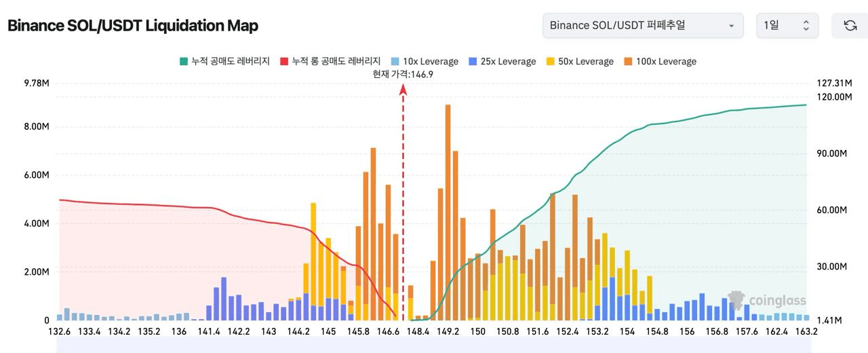
Task: Click the 30.00M right axis label
Action: tap(832, 266)
